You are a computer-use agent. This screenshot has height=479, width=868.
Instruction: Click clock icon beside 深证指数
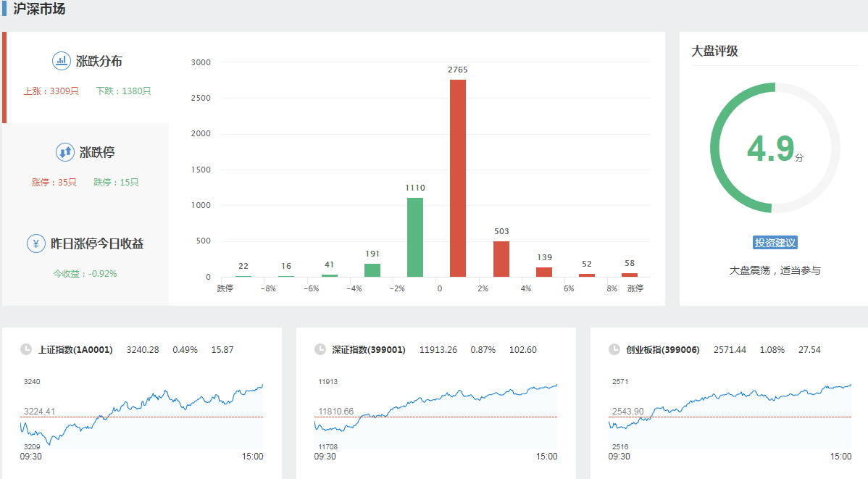point(320,349)
